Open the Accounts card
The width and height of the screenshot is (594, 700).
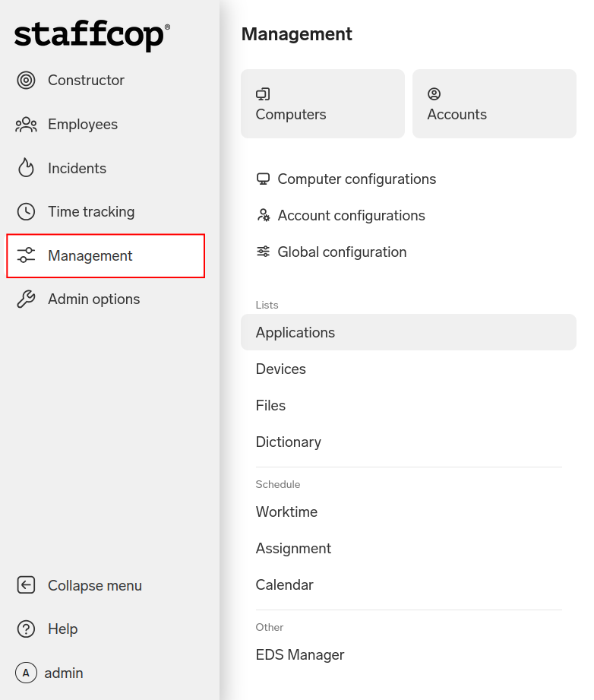[494, 104]
